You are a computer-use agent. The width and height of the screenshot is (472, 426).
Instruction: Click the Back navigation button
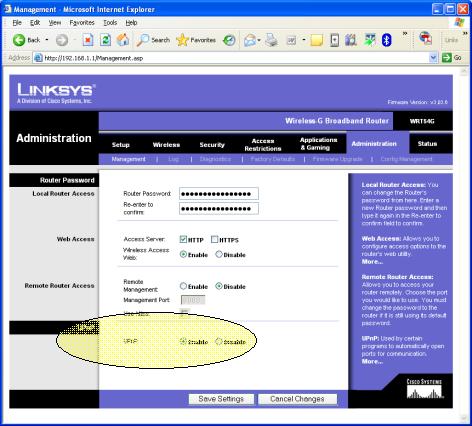click(26, 40)
